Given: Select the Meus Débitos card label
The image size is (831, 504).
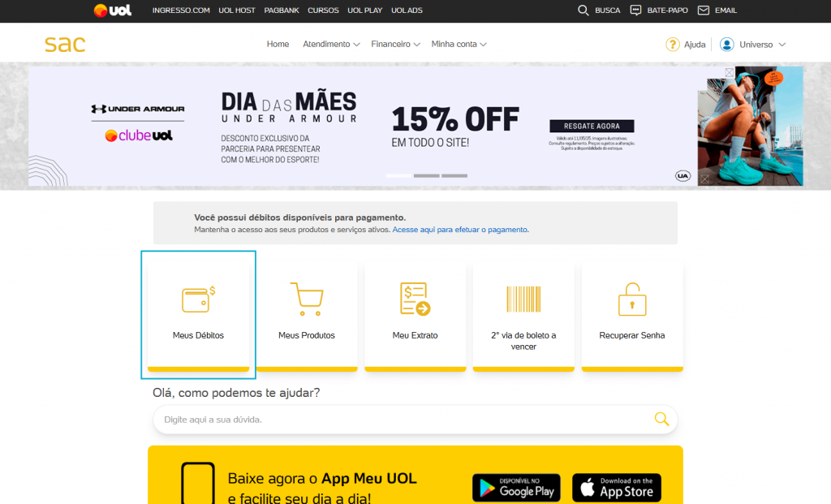Looking at the screenshot, I should (x=198, y=335).
